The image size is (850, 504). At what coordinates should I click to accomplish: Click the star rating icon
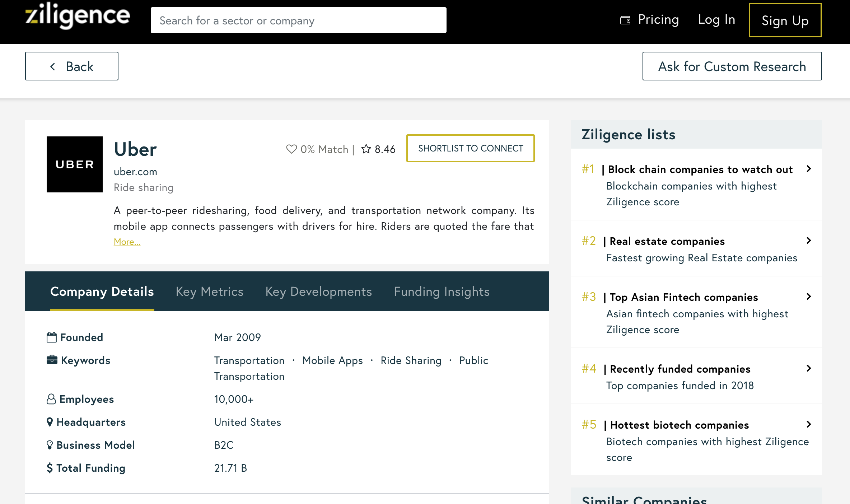coord(366,149)
